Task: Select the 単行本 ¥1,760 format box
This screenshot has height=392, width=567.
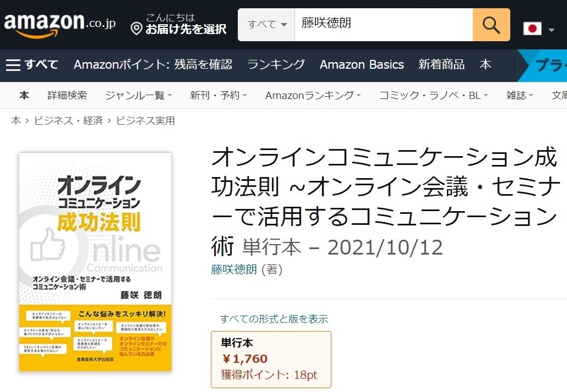Action: point(271,359)
